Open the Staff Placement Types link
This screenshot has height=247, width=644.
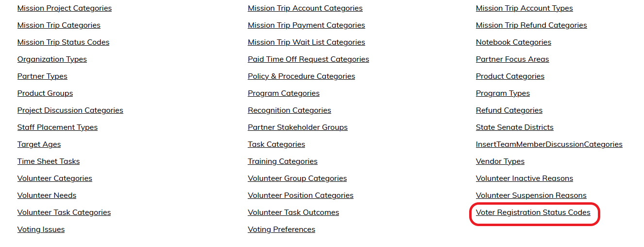57,127
